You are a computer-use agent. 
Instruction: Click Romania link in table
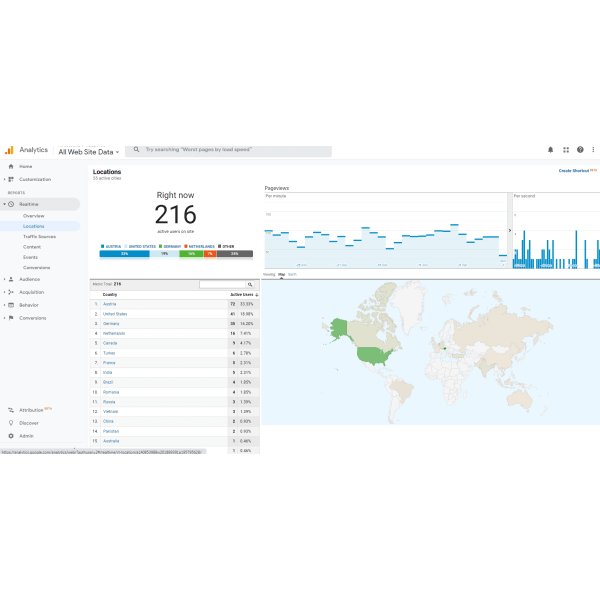[111, 392]
